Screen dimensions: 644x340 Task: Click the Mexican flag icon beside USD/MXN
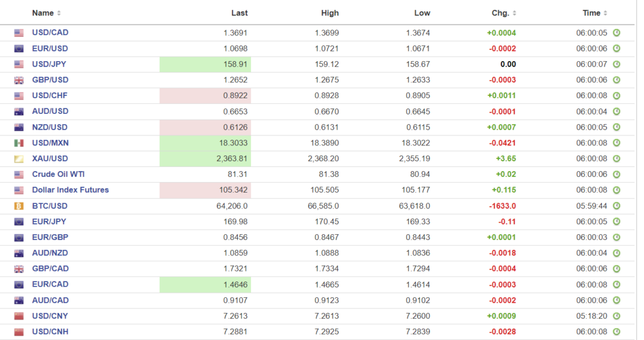(x=19, y=143)
